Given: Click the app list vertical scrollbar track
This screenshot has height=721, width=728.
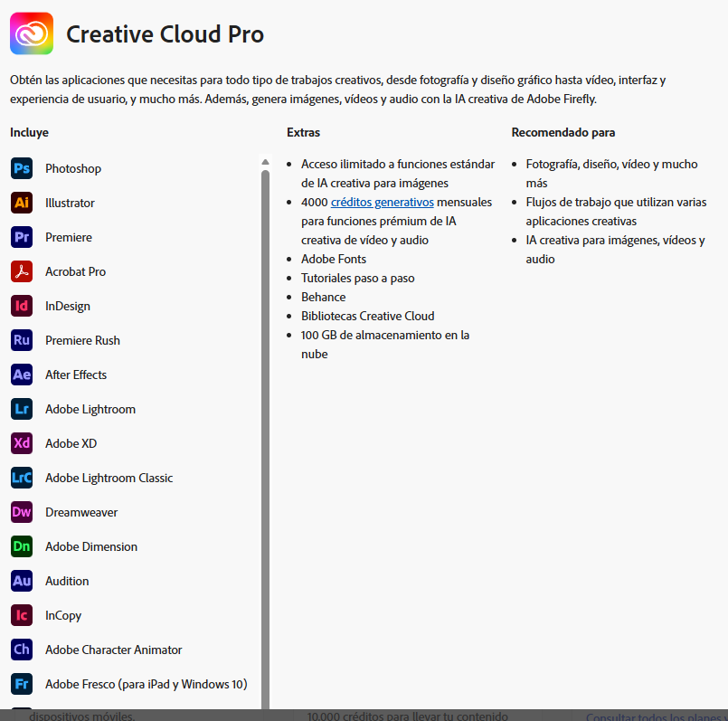Looking at the screenshot, I should (266, 439).
